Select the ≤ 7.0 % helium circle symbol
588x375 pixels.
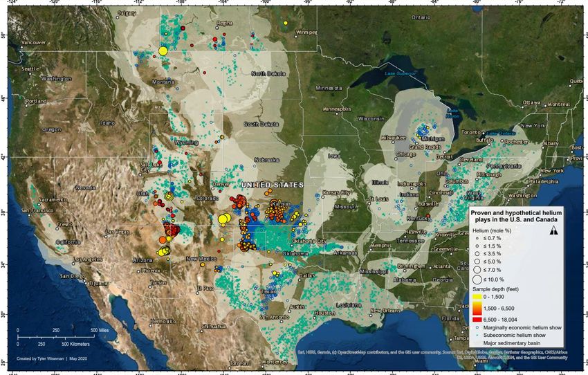(477, 270)
